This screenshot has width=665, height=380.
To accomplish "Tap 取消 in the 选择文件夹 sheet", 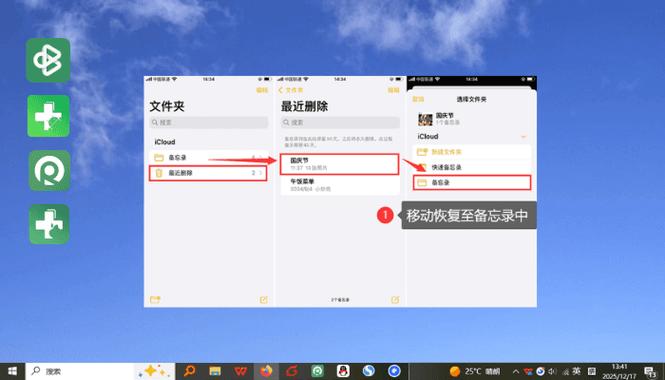I will (418, 99).
